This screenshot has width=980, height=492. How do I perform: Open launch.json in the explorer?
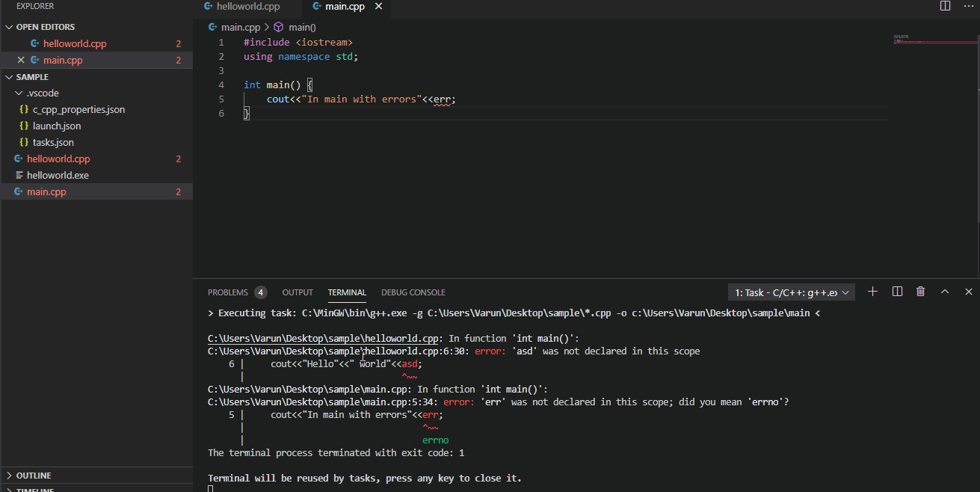tap(96, 126)
